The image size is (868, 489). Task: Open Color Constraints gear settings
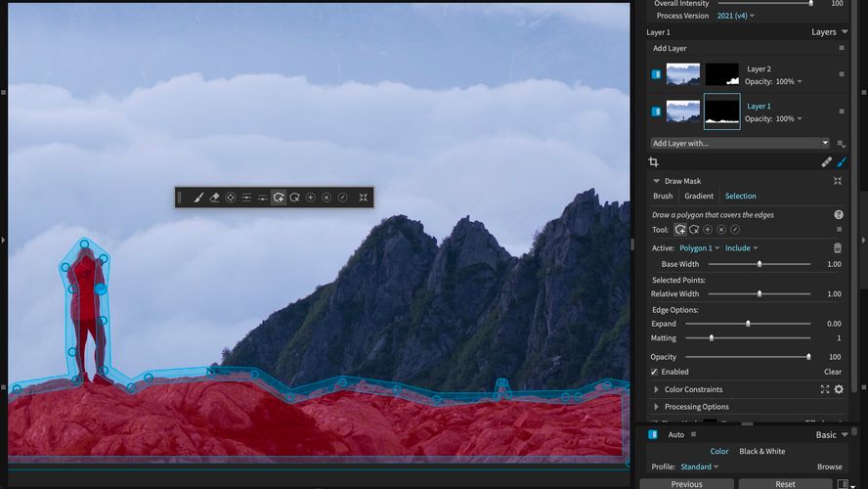pos(839,389)
